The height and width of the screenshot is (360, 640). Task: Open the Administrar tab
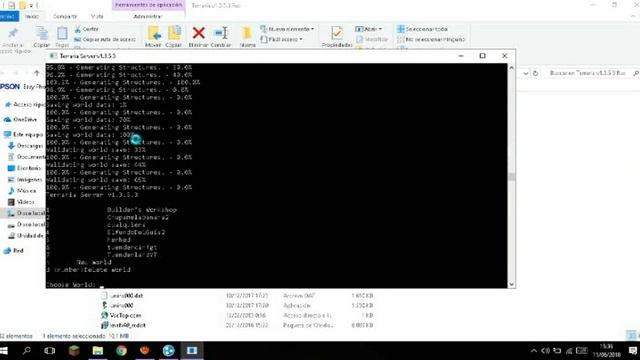[x=148, y=17]
